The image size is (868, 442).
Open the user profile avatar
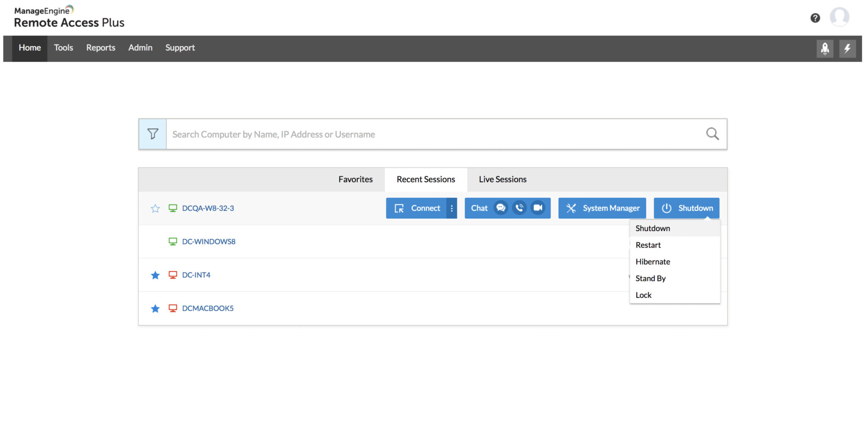coord(839,17)
